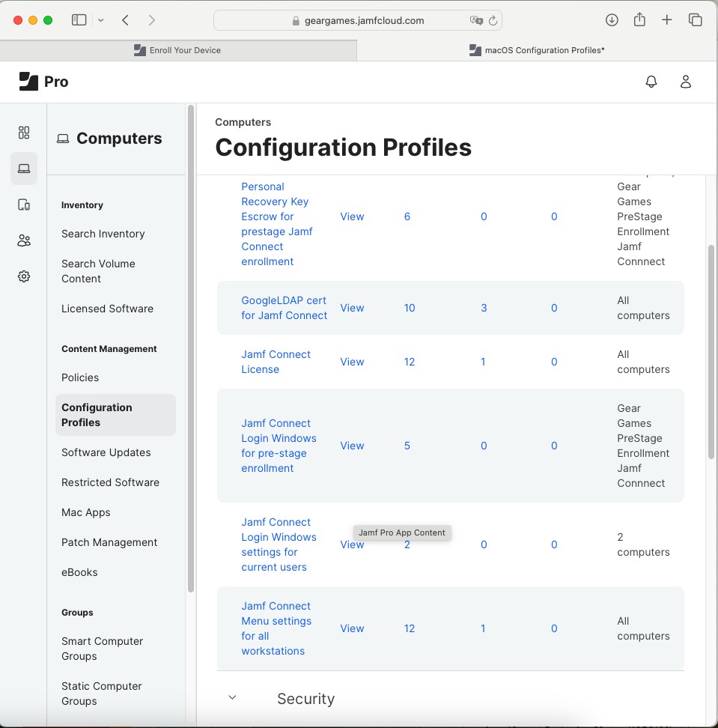
Task: Open the Devices icon in left rail
Action: click(24, 204)
